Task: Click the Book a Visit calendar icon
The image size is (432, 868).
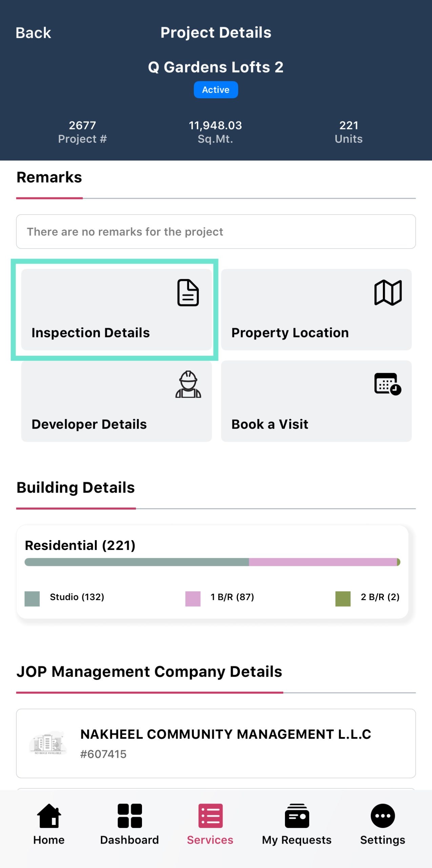Action: click(x=388, y=384)
